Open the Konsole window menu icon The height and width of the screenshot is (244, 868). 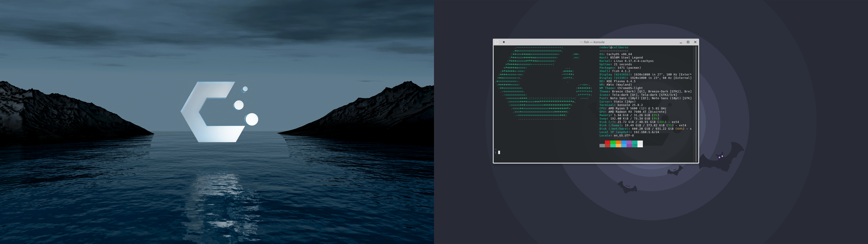point(496,42)
